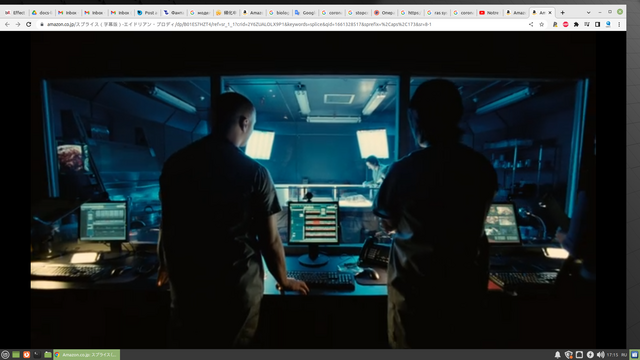
Task: Click the movie video player area
Action: [313, 190]
